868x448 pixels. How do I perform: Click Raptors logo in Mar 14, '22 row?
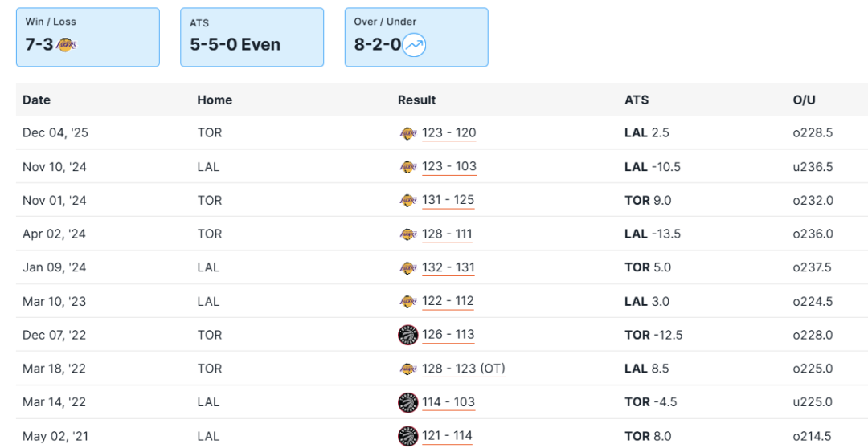click(x=407, y=402)
